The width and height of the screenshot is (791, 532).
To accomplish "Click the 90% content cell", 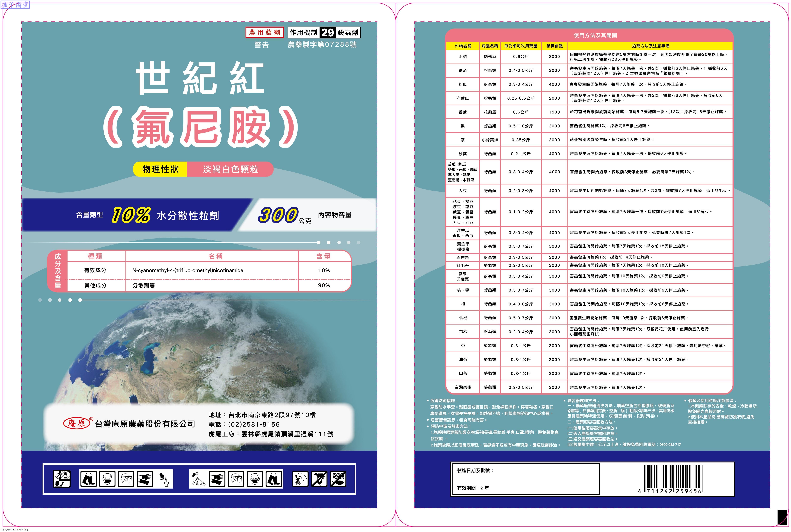I will tap(324, 285).
